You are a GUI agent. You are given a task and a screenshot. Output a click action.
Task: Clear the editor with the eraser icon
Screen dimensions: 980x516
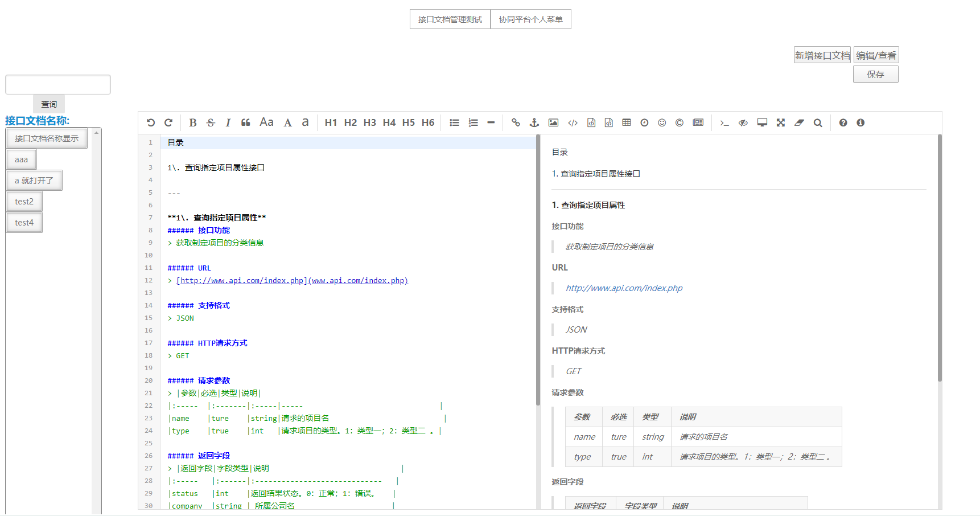799,122
